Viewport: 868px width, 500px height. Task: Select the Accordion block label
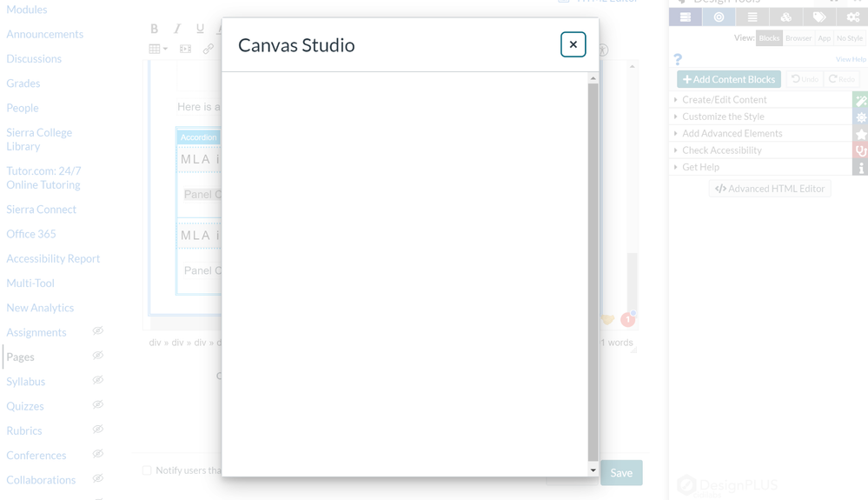198,137
